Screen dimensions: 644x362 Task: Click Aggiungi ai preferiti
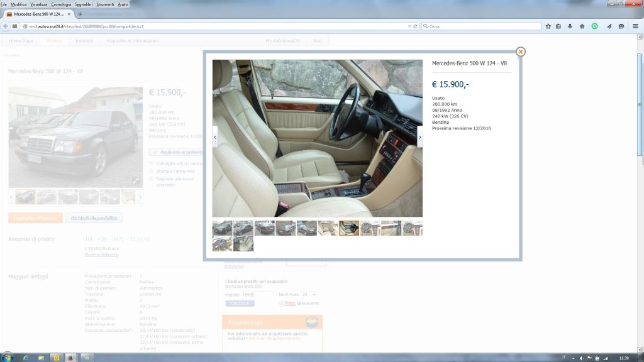pos(177,152)
